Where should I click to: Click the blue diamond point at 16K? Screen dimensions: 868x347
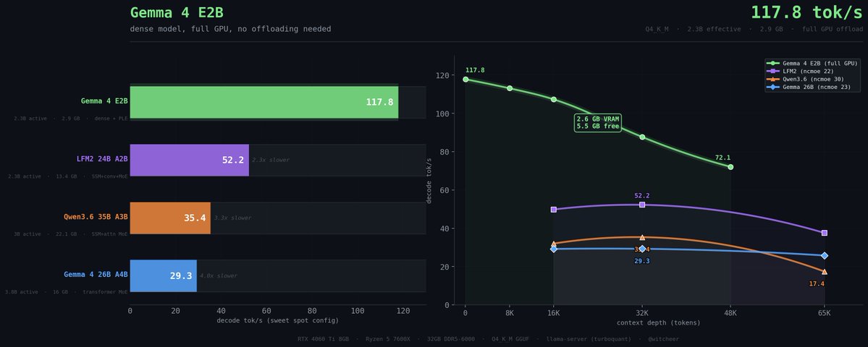pyautogui.click(x=554, y=249)
